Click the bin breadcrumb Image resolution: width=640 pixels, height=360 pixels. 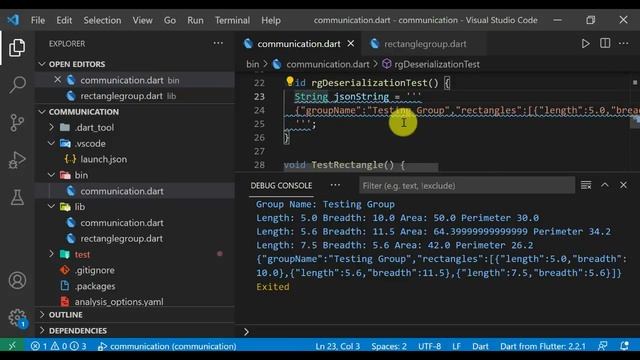click(x=253, y=64)
